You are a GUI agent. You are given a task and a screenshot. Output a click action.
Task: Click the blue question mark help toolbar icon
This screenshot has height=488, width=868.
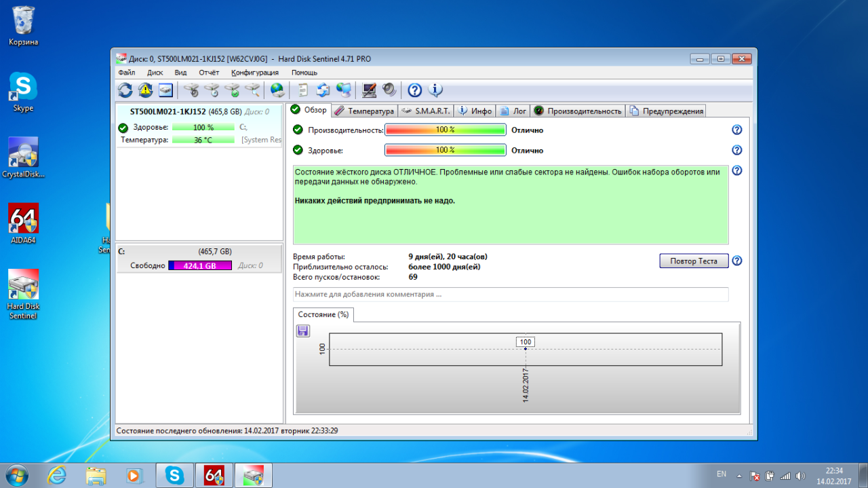(x=415, y=90)
